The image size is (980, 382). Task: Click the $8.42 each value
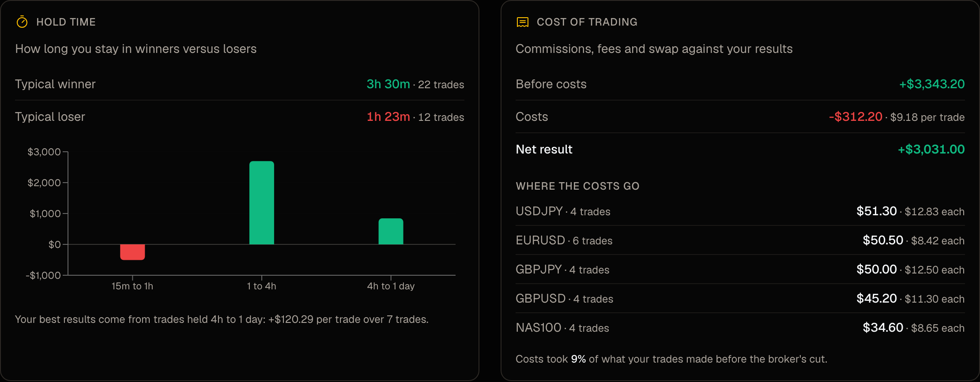coord(938,241)
